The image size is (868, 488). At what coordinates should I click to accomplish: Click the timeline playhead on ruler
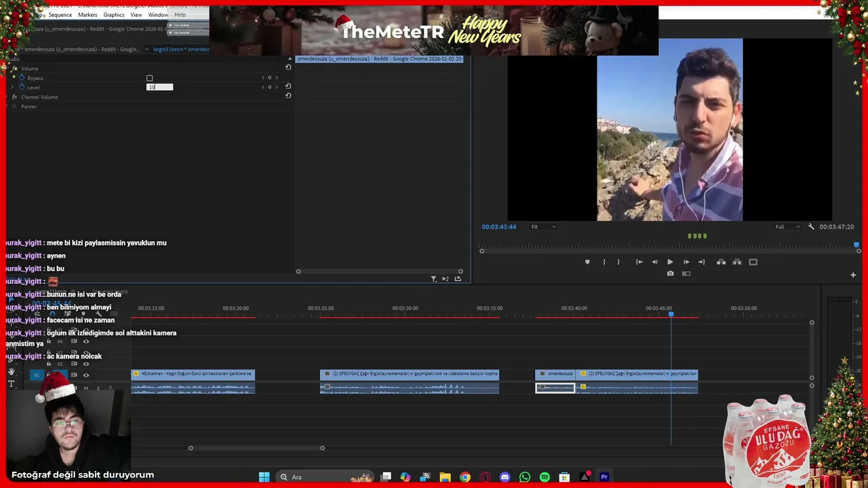[x=671, y=314]
